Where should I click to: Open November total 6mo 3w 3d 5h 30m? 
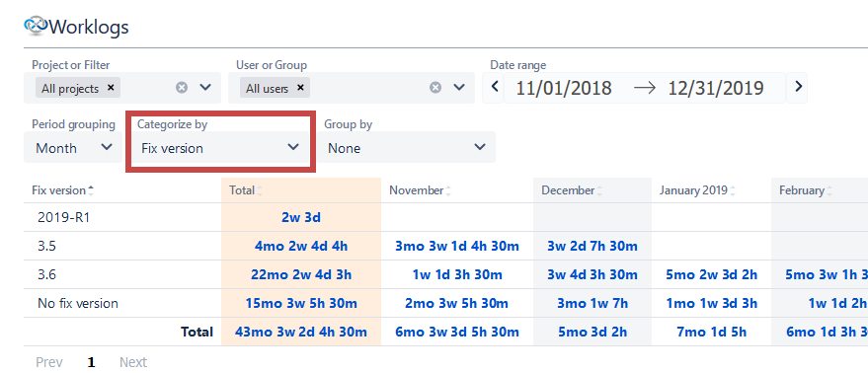(x=457, y=332)
